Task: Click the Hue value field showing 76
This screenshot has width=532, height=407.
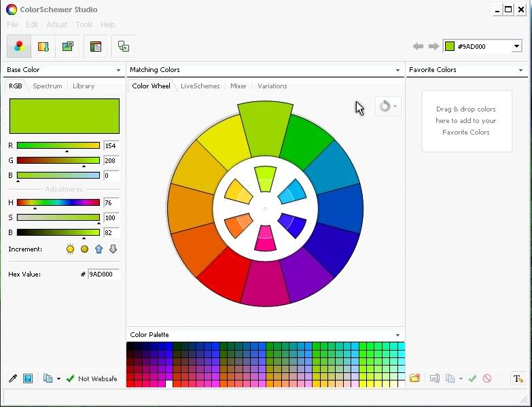Action: click(x=111, y=203)
